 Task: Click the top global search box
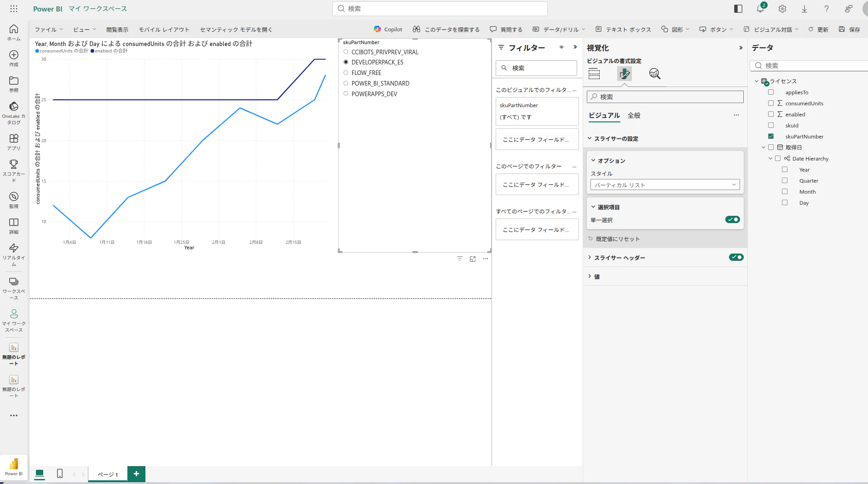(x=440, y=9)
